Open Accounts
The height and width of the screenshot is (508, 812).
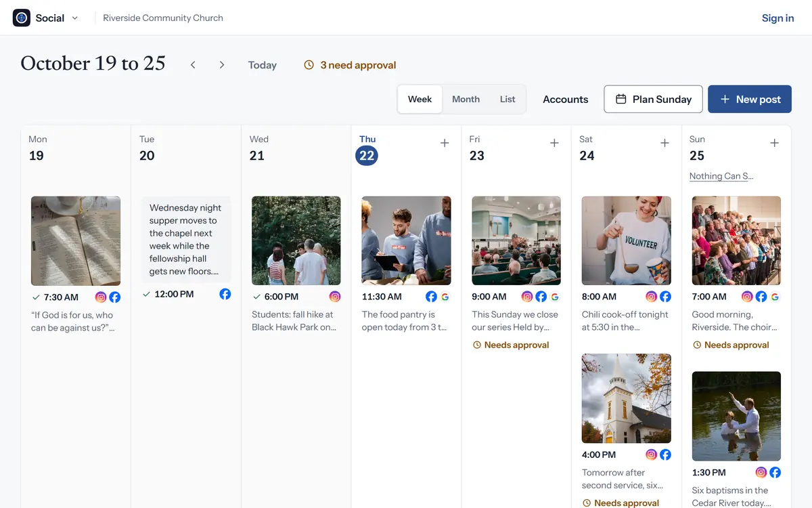click(x=566, y=99)
